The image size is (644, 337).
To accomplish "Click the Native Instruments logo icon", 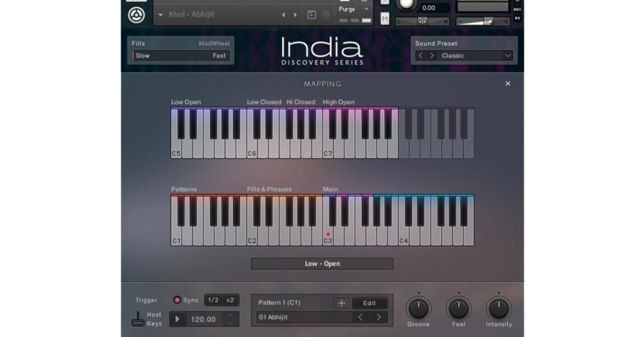I will click(137, 14).
